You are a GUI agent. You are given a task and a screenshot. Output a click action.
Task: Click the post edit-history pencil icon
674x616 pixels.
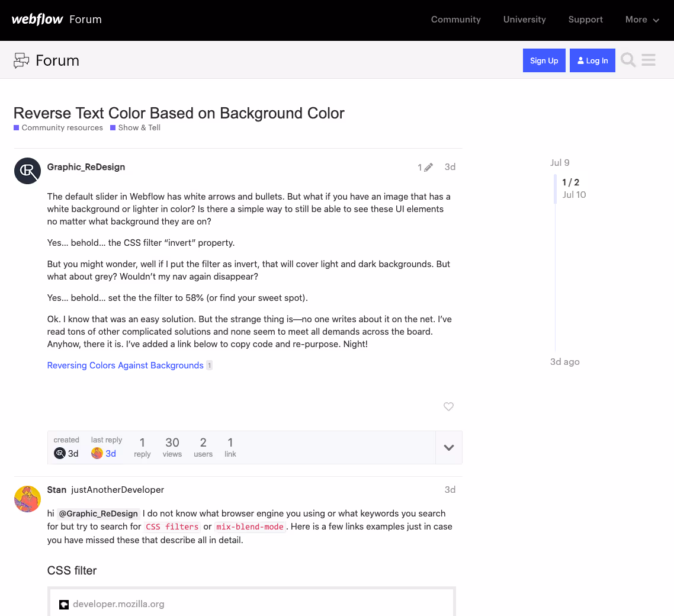[x=428, y=167]
